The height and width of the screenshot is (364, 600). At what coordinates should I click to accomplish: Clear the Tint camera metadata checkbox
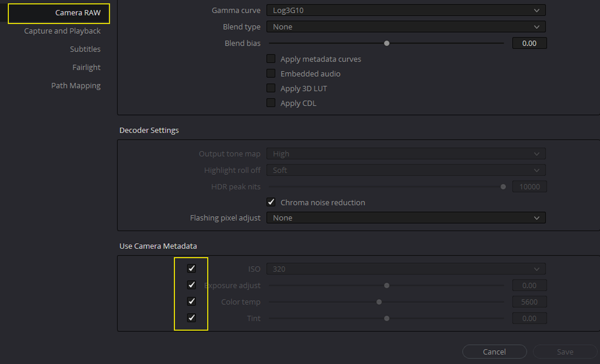tap(191, 318)
